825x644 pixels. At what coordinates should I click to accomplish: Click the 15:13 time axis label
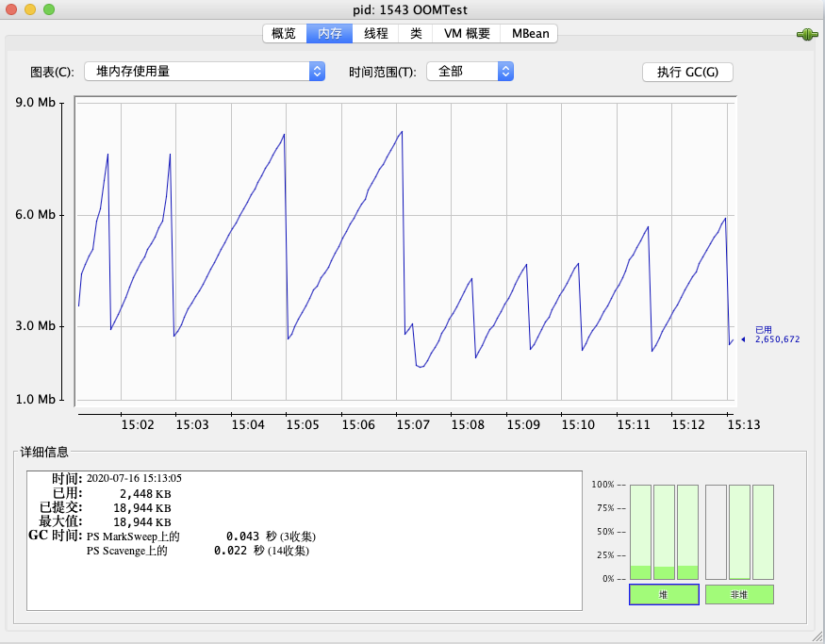click(x=744, y=424)
